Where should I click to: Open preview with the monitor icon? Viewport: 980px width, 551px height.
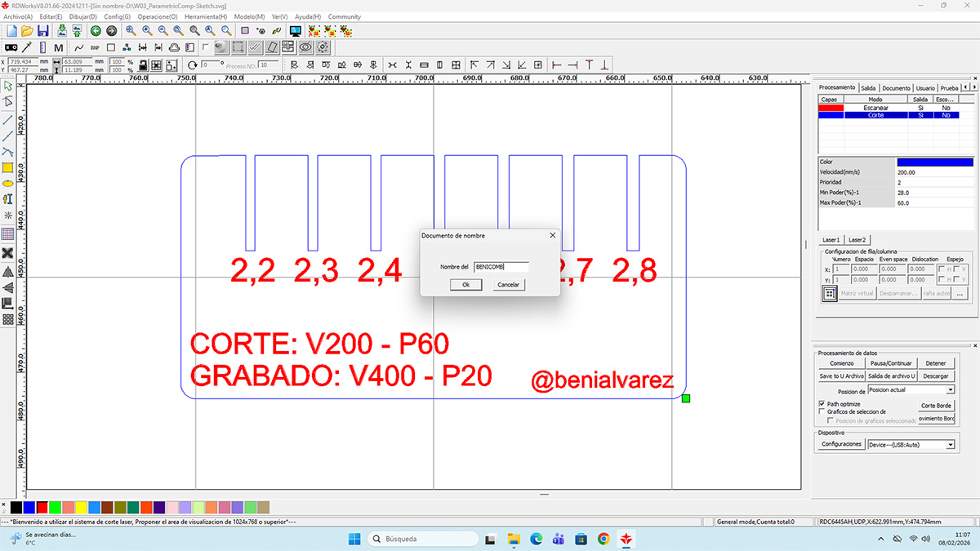click(x=296, y=30)
